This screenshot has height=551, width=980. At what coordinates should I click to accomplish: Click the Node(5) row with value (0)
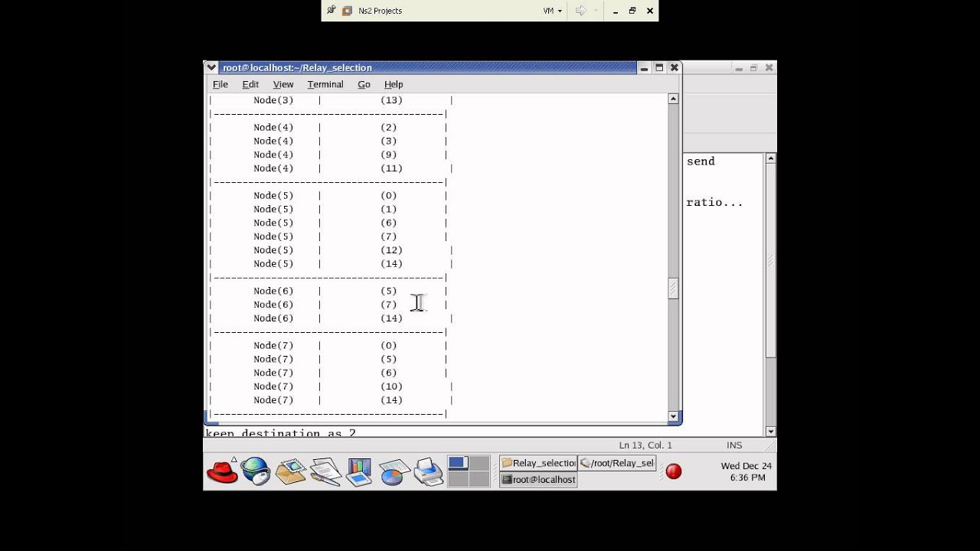(x=328, y=196)
